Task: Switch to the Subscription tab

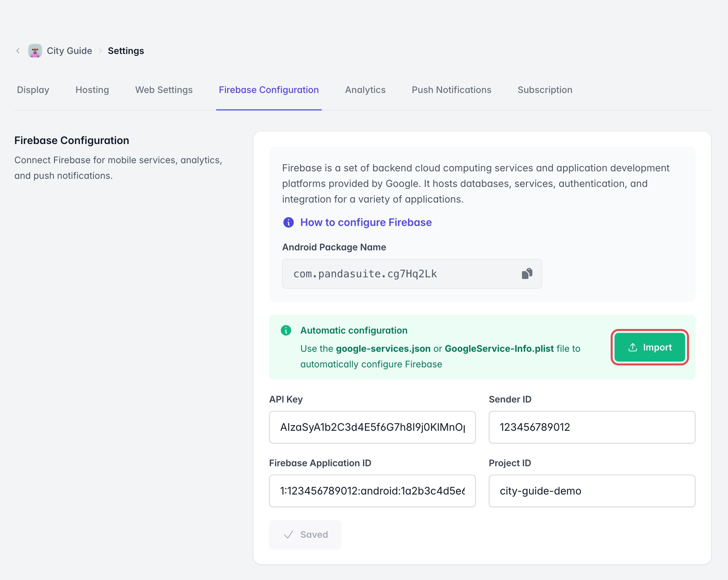Action: click(545, 90)
